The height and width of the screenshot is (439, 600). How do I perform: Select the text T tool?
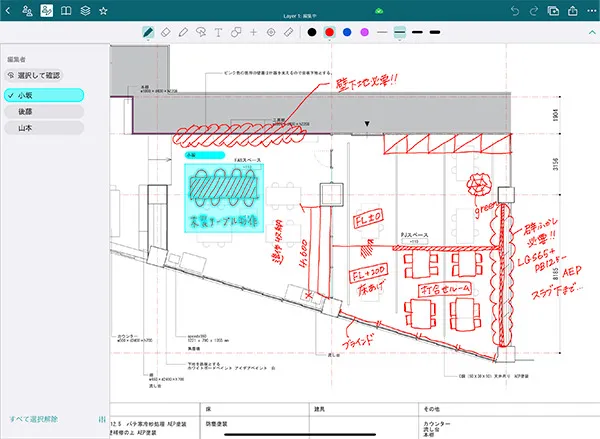218,33
